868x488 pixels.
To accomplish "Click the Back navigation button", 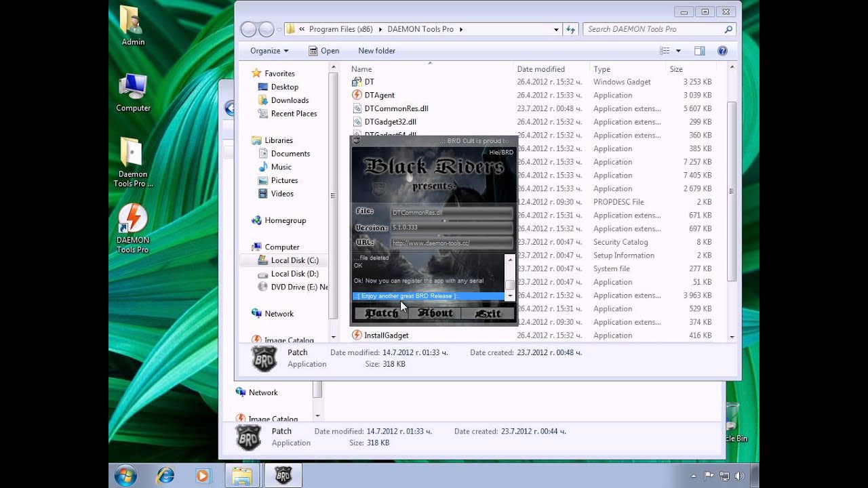I will click(x=249, y=29).
